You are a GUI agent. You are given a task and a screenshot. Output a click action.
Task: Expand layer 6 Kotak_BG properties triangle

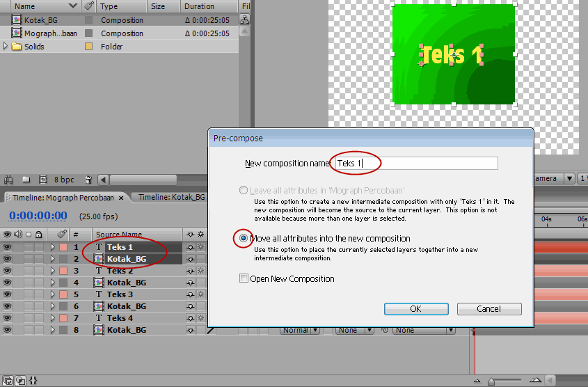[52, 306]
